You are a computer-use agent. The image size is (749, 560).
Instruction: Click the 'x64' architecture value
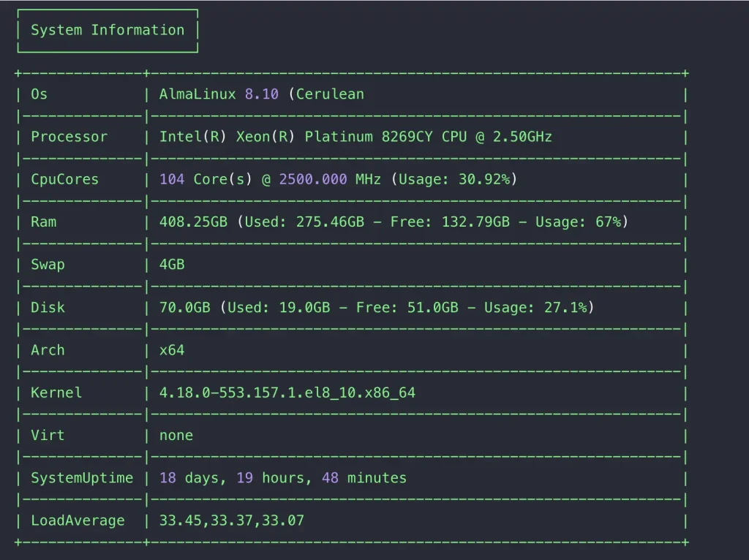click(172, 350)
